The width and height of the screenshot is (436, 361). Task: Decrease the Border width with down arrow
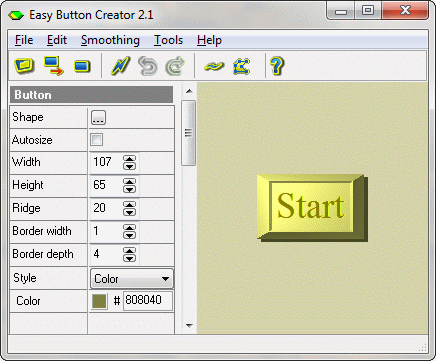[129, 235]
